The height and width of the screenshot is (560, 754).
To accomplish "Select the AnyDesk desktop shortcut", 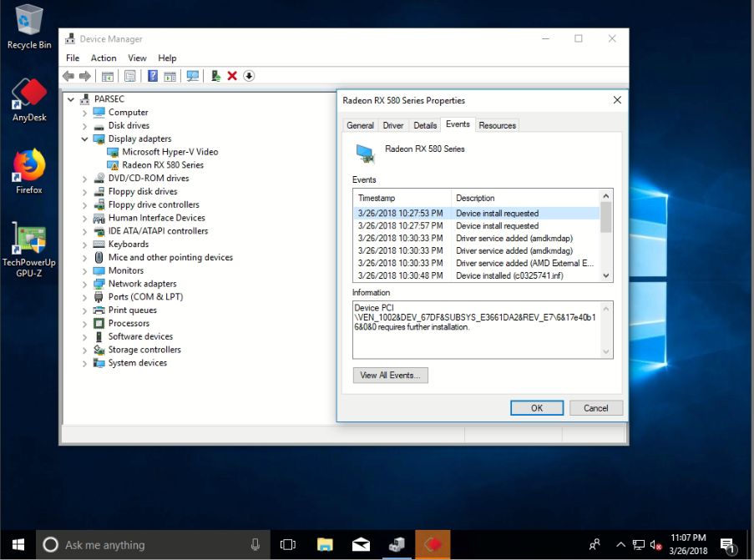I will (x=29, y=100).
